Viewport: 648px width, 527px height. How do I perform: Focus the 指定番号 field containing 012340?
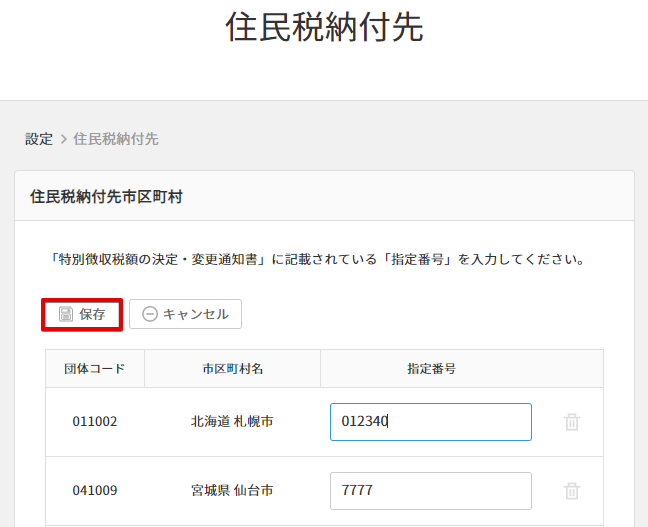[x=430, y=422]
